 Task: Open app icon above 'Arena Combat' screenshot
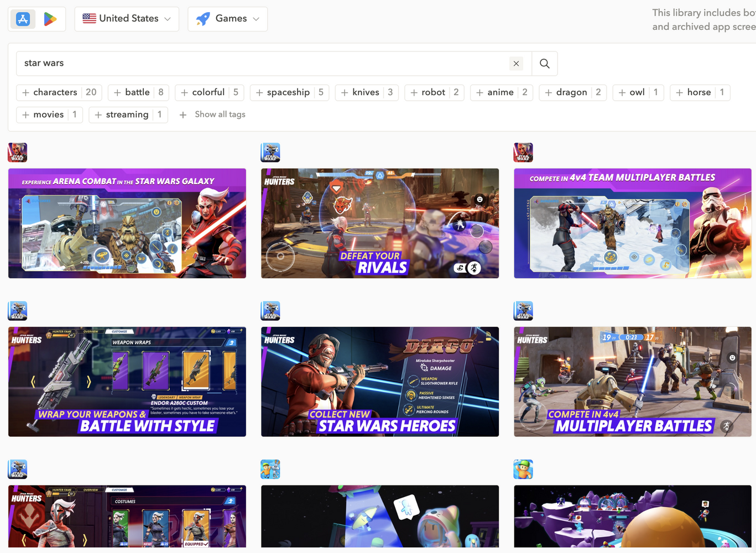pyautogui.click(x=18, y=152)
